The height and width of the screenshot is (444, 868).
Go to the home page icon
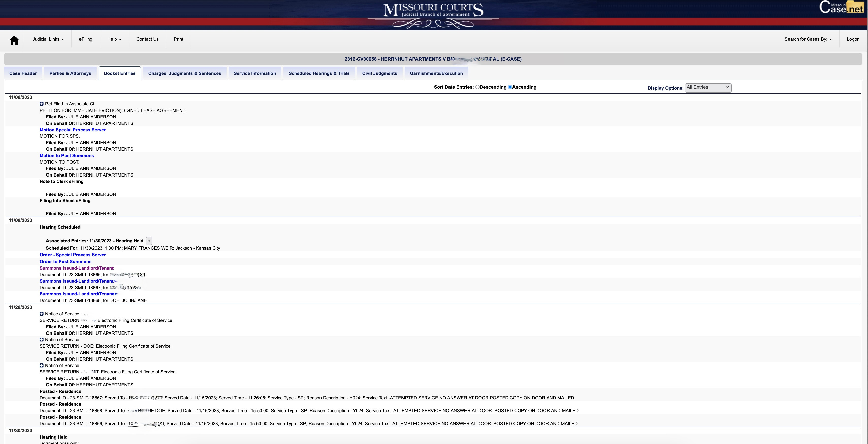(x=14, y=40)
